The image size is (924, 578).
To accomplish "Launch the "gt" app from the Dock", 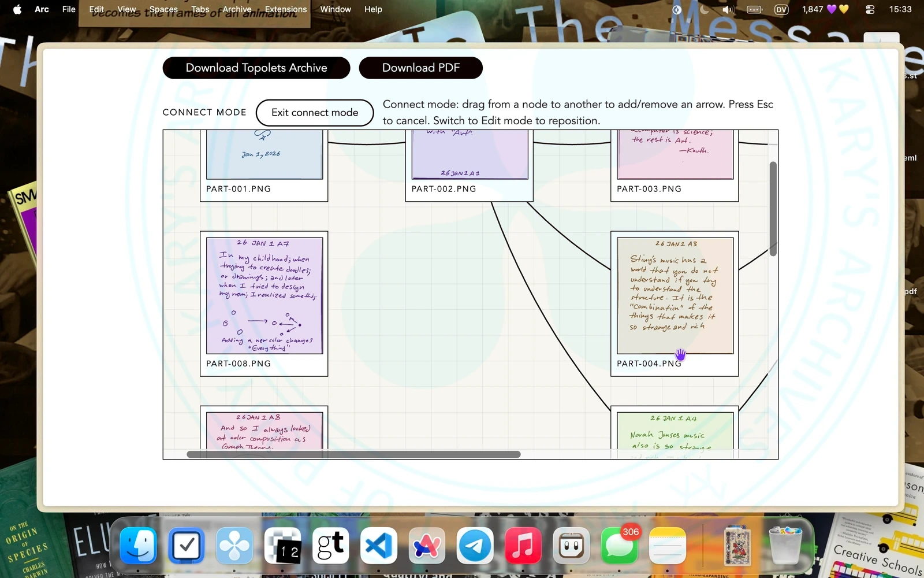I will [331, 546].
